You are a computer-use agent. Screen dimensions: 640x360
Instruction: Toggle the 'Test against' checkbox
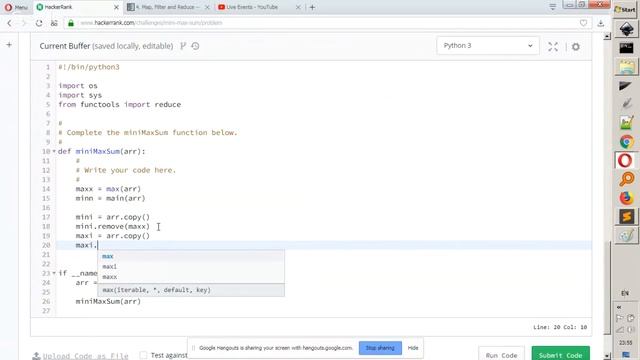click(143, 355)
